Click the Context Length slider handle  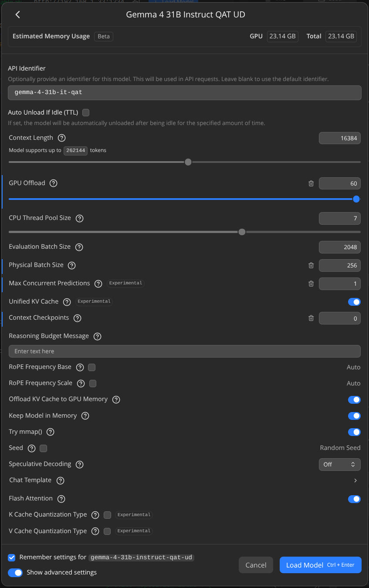tap(188, 162)
